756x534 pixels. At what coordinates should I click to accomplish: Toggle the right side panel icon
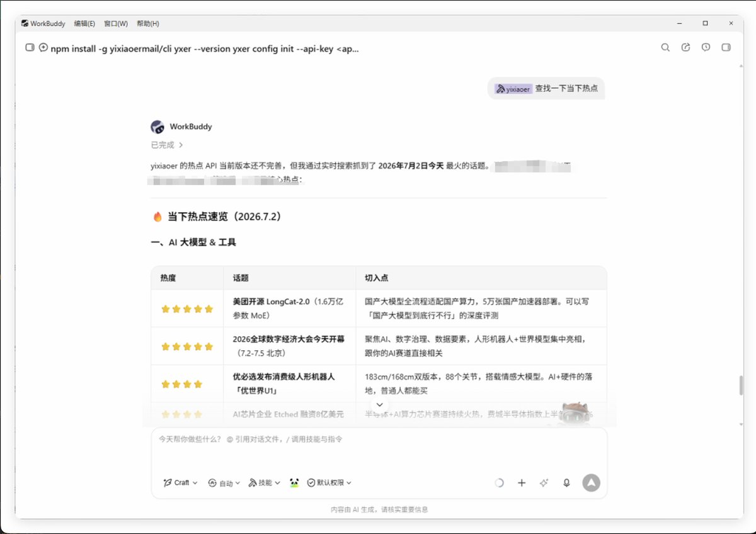pyautogui.click(x=726, y=47)
